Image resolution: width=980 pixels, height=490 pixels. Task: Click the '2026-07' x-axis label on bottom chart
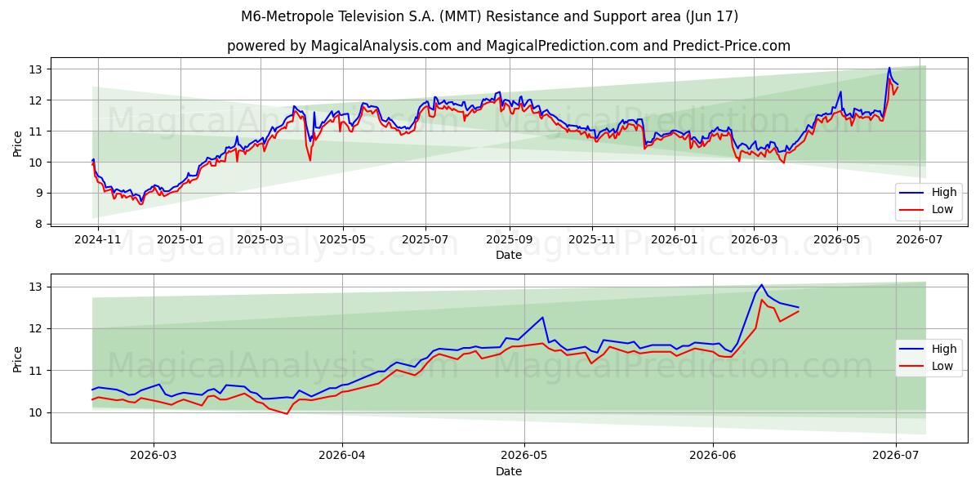point(896,456)
